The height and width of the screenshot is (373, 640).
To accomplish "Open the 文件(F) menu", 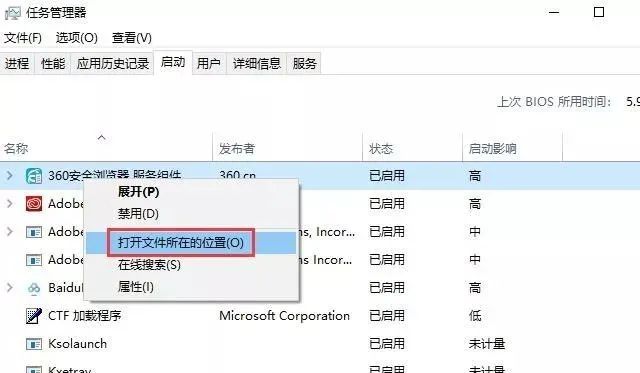I will pyautogui.click(x=23, y=38).
